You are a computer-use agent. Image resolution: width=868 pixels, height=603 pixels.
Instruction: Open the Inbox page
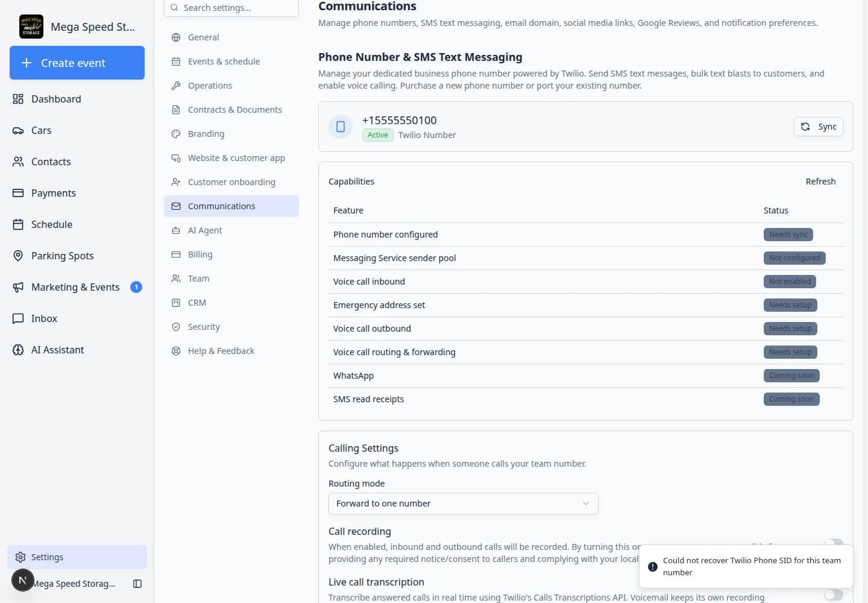coord(77,318)
